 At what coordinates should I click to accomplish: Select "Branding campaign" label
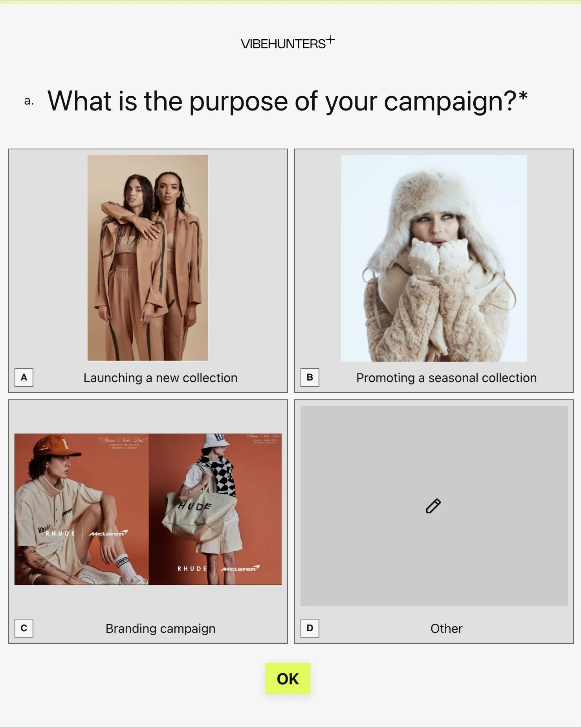click(160, 629)
